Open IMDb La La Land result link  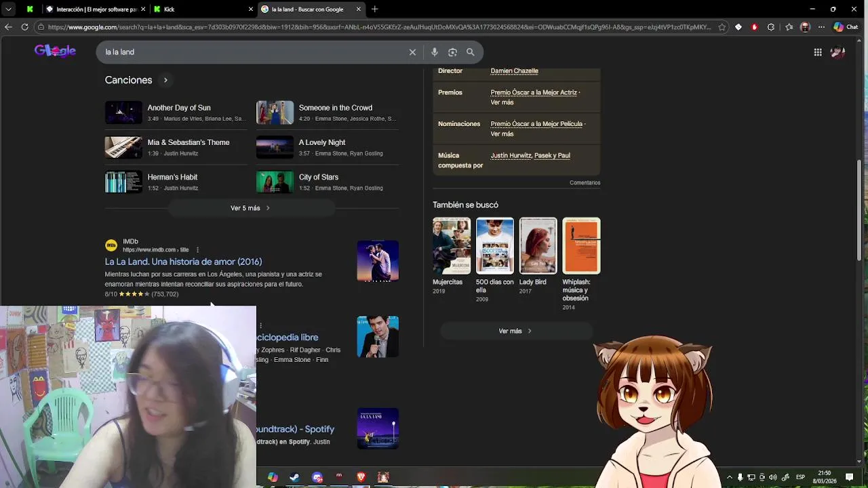[x=183, y=262]
